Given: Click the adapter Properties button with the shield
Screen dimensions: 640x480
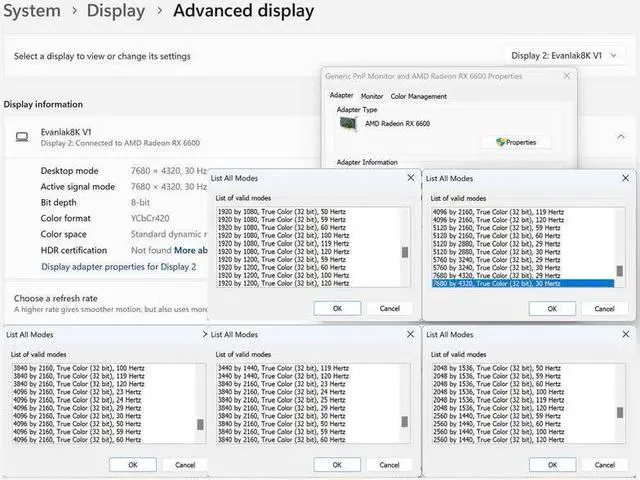Looking at the screenshot, I should pos(516,142).
